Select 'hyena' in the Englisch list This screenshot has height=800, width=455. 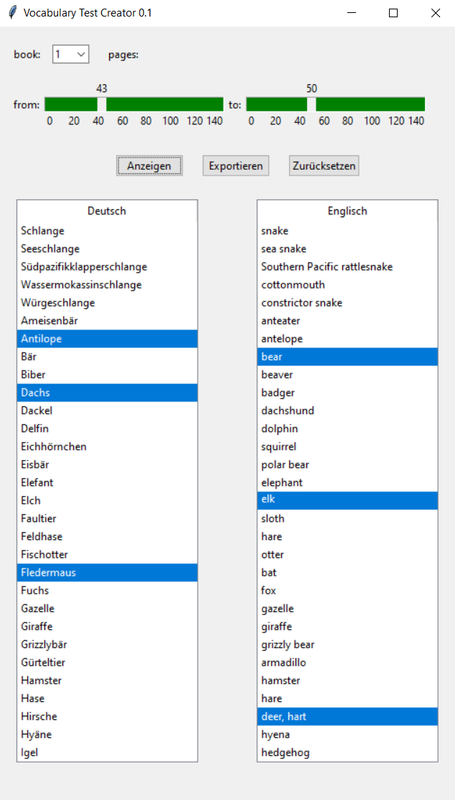(x=347, y=734)
